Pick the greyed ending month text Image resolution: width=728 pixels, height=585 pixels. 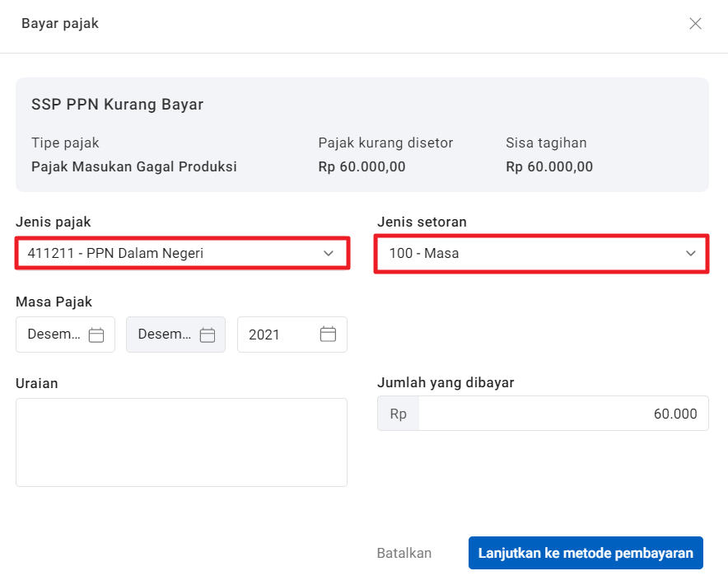coord(165,334)
